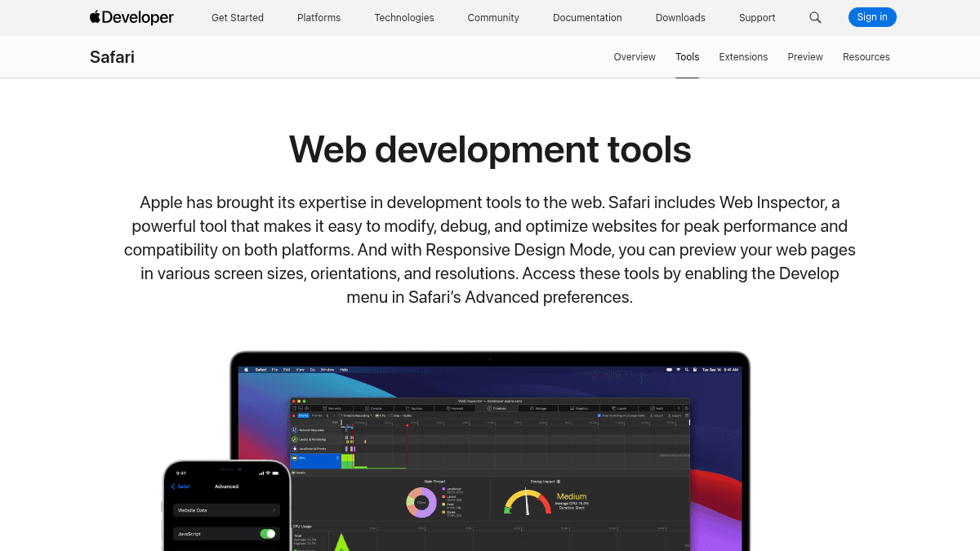Image resolution: width=980 pixels, height=551 pixels.
Task: Switch to the Resources tab
Action: (x=866, y=57)
